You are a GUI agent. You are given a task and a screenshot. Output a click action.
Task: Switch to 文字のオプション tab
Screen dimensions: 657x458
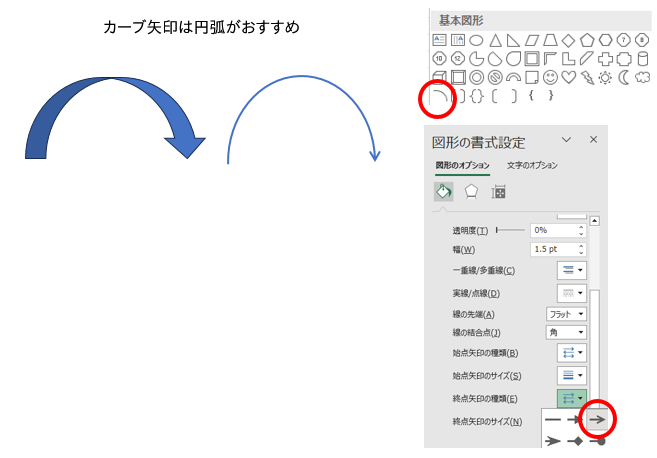(532, 166)
